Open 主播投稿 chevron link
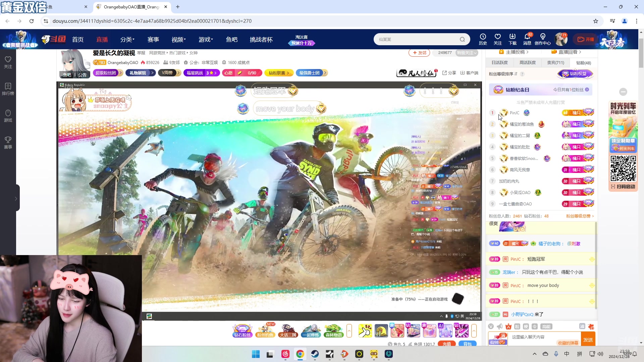This screenshot has height=362, width=644. coord(514,52)
